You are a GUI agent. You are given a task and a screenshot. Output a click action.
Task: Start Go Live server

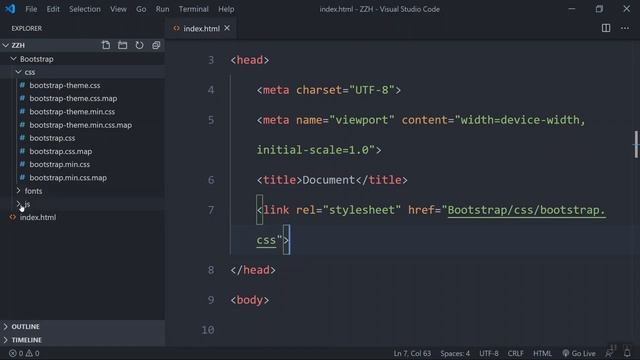(579, 353)
